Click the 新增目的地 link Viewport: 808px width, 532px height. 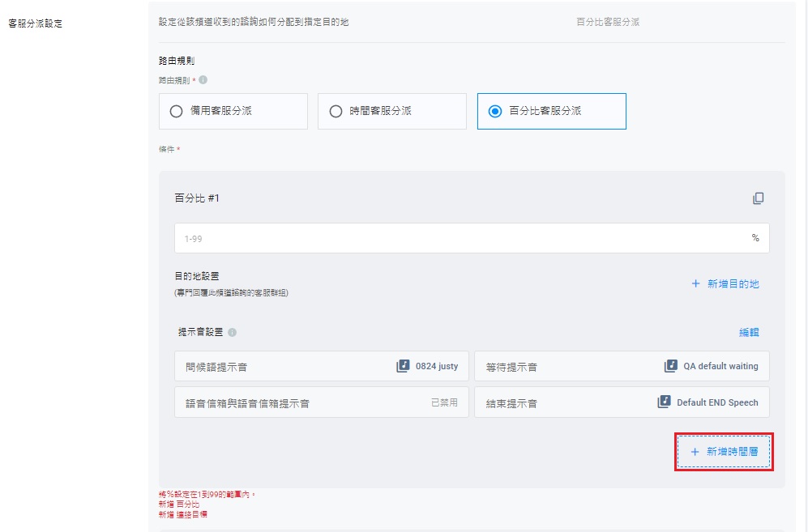(x=725, y=283)
